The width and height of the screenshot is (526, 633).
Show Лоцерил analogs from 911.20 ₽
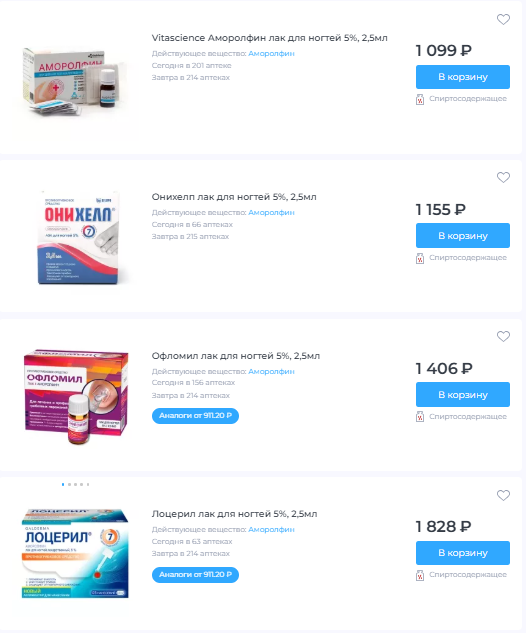[x=195, y=575]
